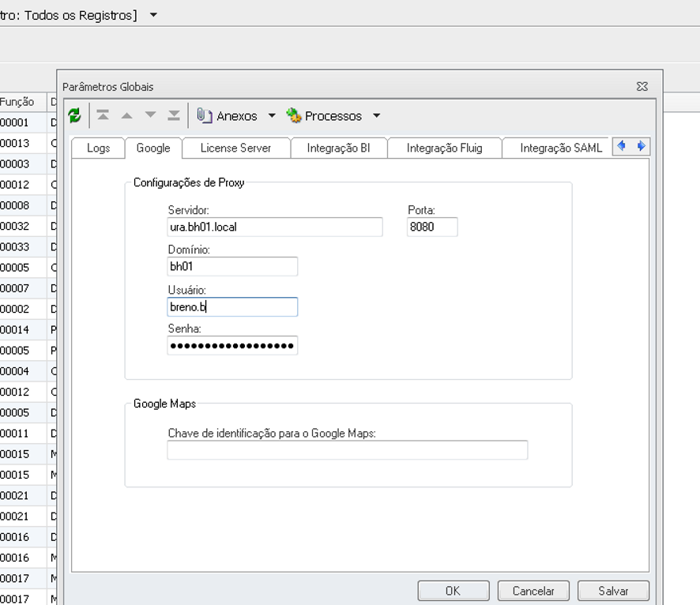This screenshot has width=700, height=605.
Task: Expand the Processos dropdown arrow
Action: pyautogui.click(x=377, y=115)
